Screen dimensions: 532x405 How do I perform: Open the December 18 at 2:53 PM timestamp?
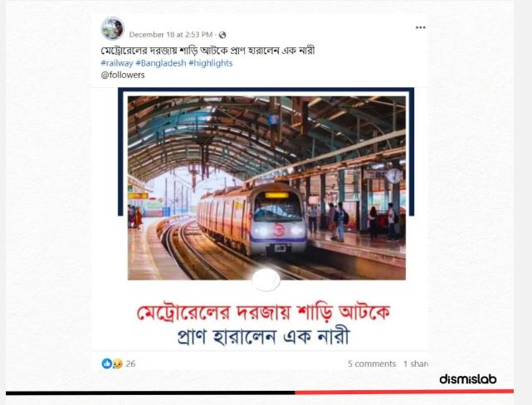pos(171,35)
